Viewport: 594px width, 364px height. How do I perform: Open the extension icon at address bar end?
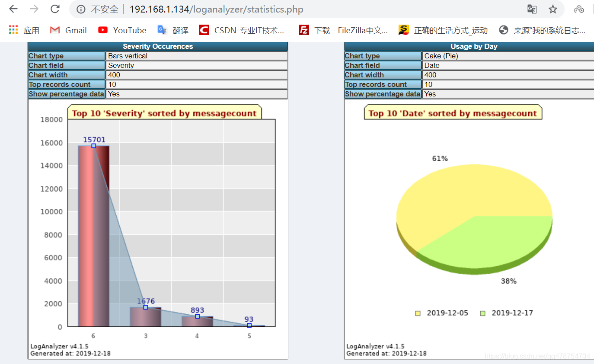pos(578,9)
